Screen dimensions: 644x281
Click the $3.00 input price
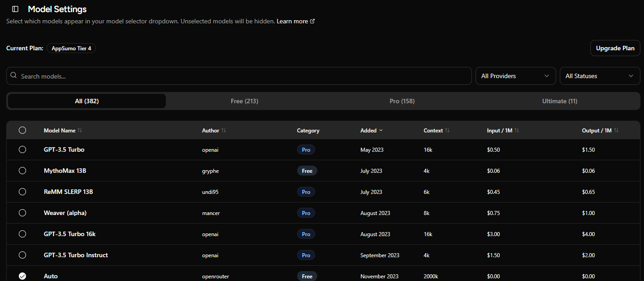[x=493, y=234]
